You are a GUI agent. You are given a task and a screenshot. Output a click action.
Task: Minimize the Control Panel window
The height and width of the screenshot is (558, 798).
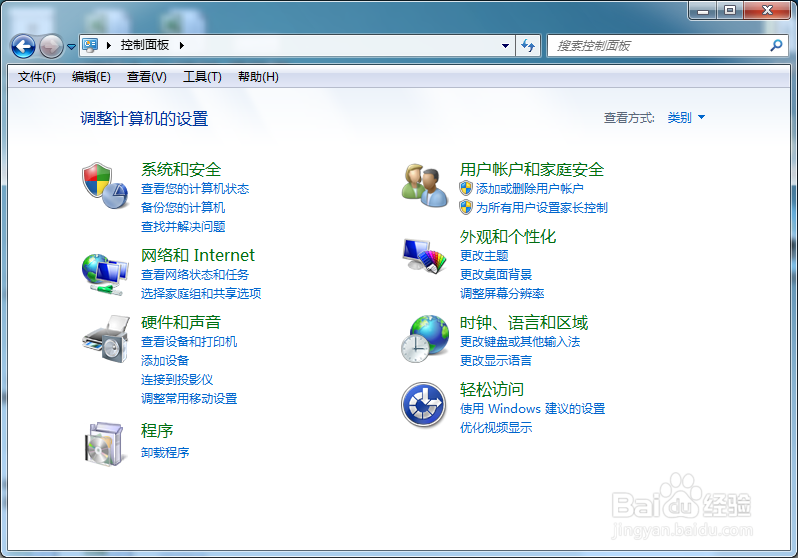pyautogui.click(x=703, y=10)
